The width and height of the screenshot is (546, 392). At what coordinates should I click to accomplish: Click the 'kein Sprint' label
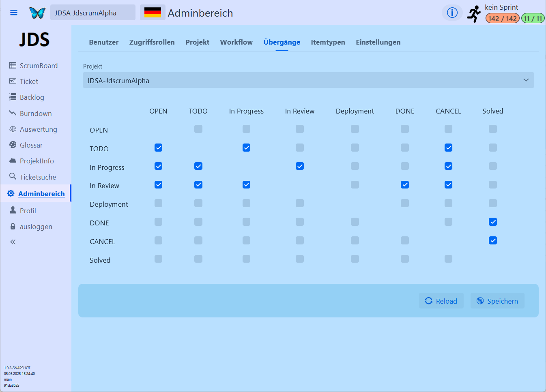pyautogui.click(x=502, y=7)
